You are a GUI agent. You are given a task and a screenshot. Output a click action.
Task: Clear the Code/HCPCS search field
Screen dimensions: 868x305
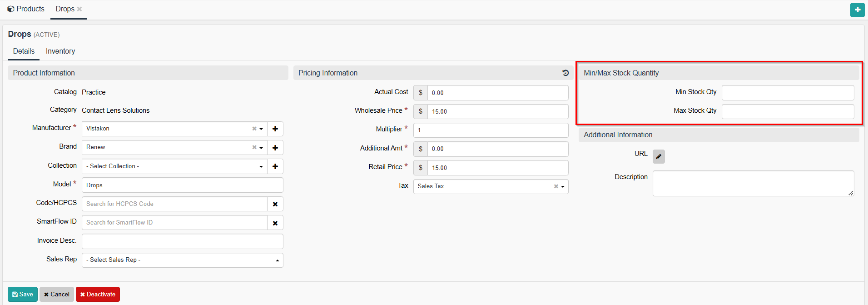275,204
